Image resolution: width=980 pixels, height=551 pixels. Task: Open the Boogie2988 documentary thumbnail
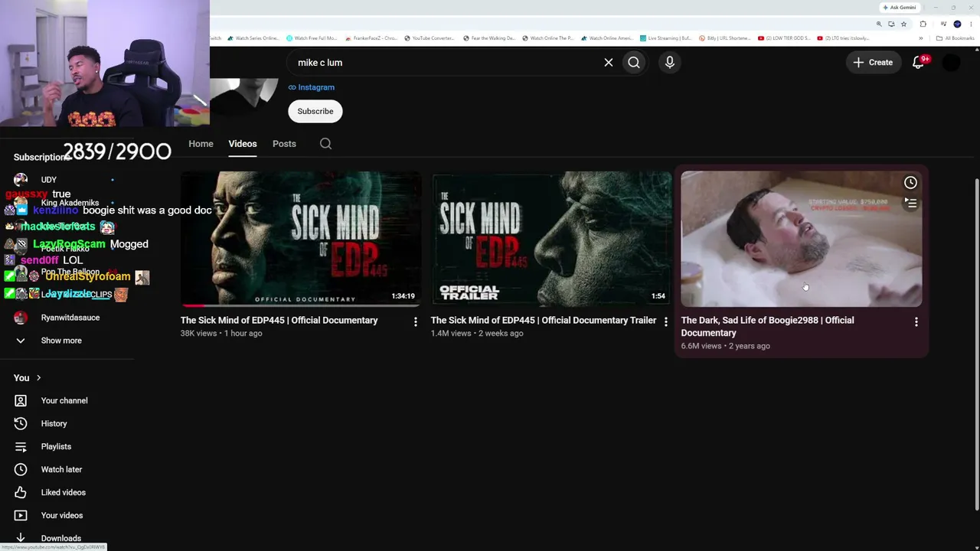pos(802,239)
